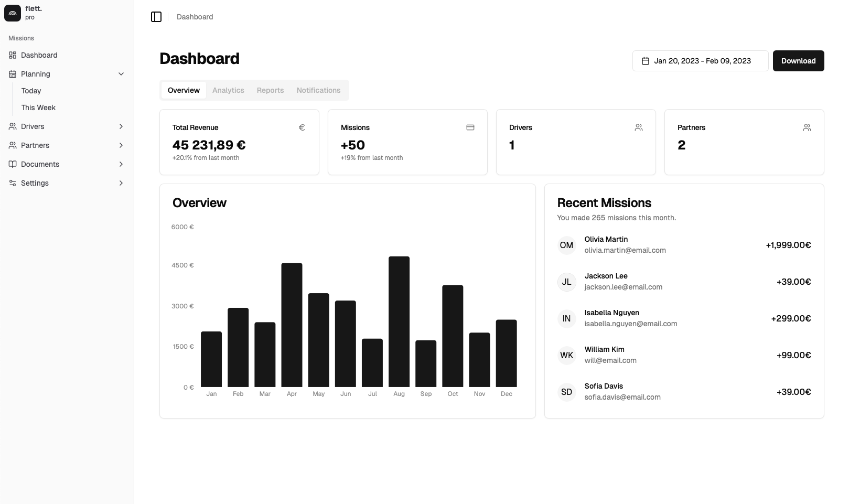Click the people icon on Partners card

807,127
